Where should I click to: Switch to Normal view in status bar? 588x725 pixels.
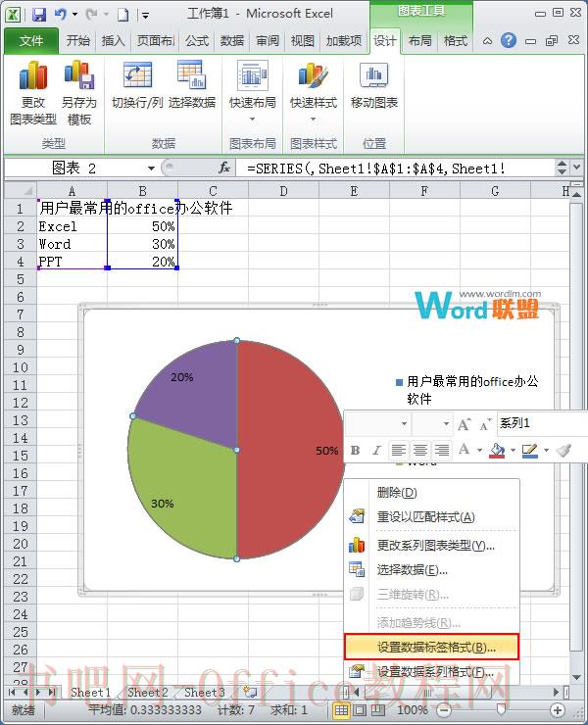point(341,709)
